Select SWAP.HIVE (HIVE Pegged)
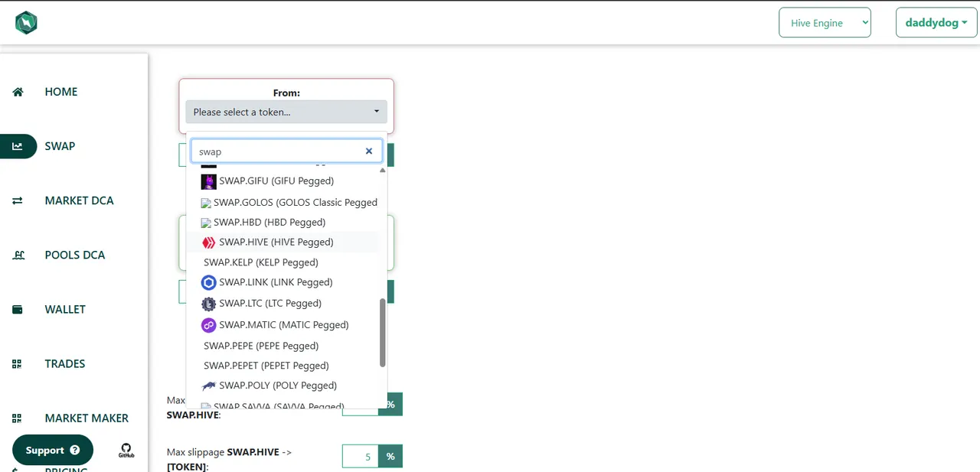 pos(283,243)
